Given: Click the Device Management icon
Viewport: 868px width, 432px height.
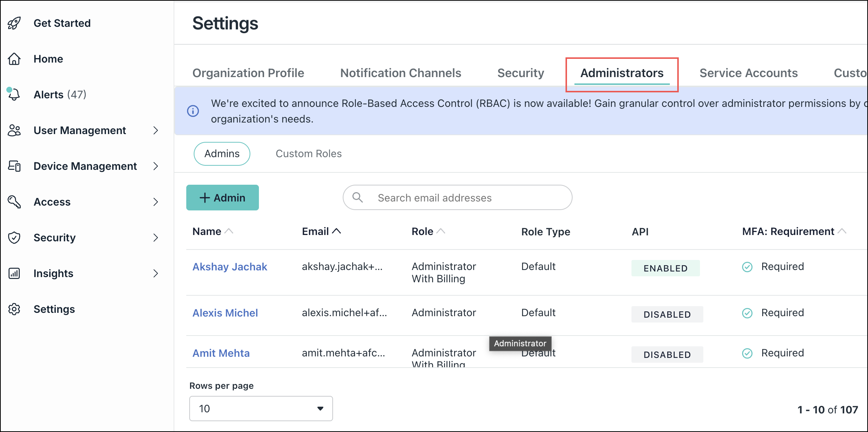Looking at the screenshot, I should point(14,166).
